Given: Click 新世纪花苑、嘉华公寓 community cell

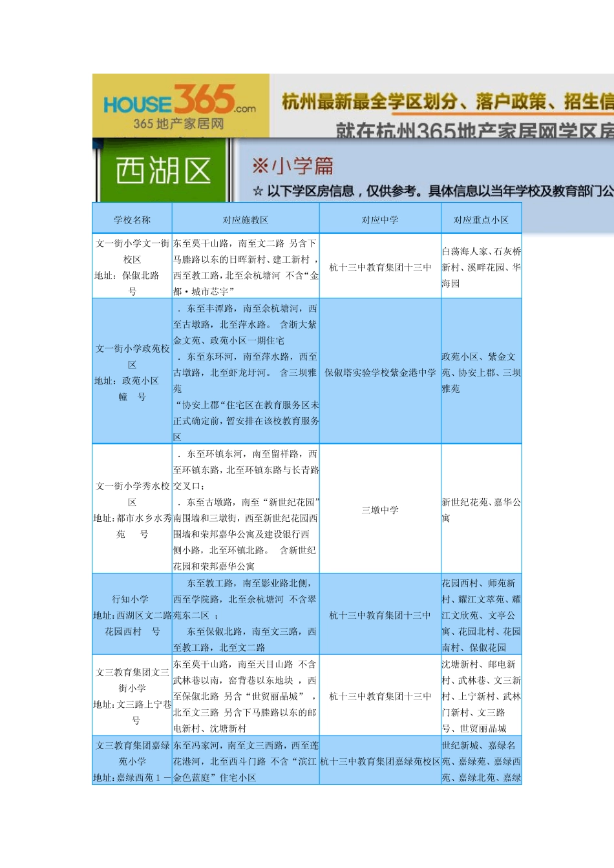Looking at the screenshot, I should click(482, 510).
